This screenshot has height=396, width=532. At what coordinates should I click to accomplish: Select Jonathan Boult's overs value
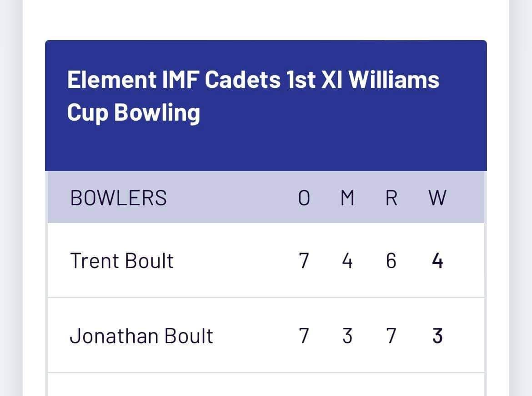coord(304,336)
